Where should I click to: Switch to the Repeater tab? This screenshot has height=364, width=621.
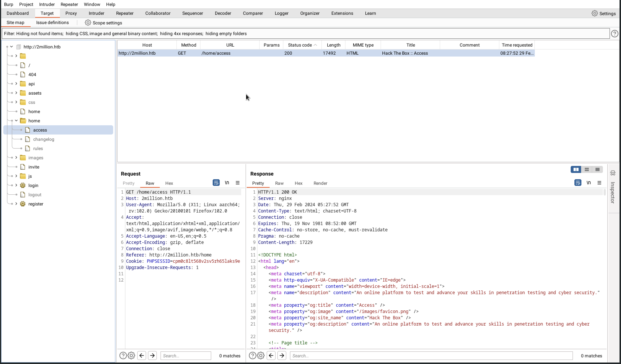point(125,13)
